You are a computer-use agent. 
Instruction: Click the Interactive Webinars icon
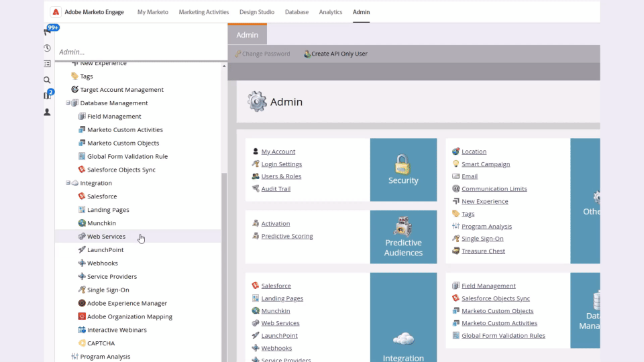tap(82, 330)
